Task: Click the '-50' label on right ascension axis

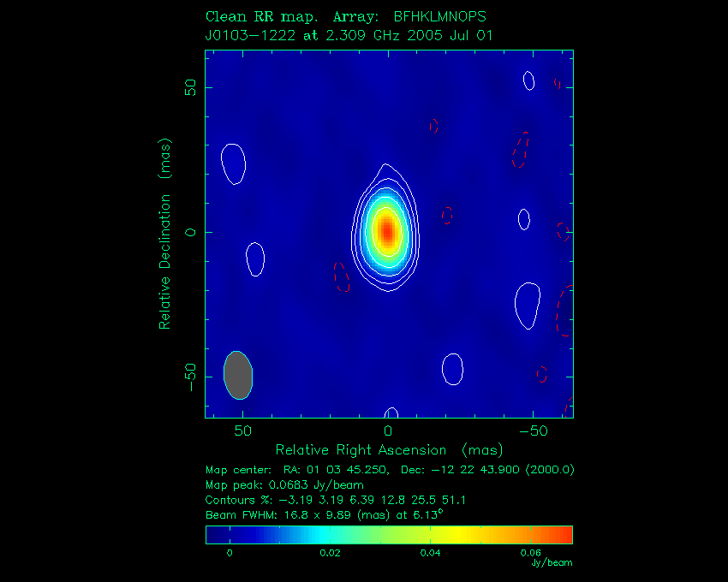Action: 533,431
